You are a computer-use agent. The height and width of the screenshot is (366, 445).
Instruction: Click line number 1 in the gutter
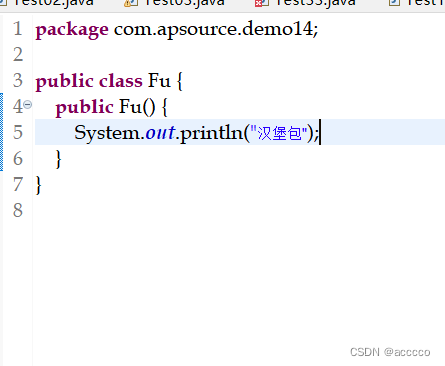click(18, 29)
